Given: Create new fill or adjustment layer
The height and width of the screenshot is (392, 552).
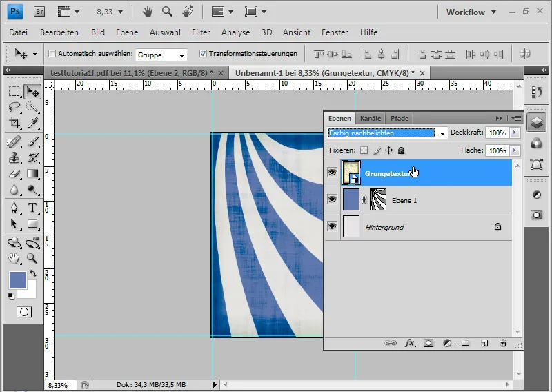Looking at the screenshot, I should coord(447,343).
